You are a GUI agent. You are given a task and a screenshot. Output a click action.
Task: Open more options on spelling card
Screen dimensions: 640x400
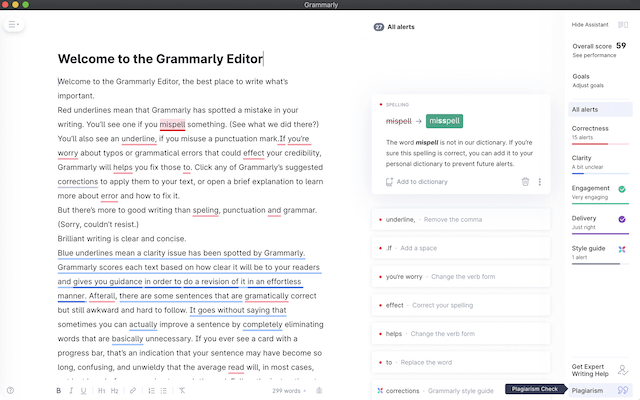[540, 182]
